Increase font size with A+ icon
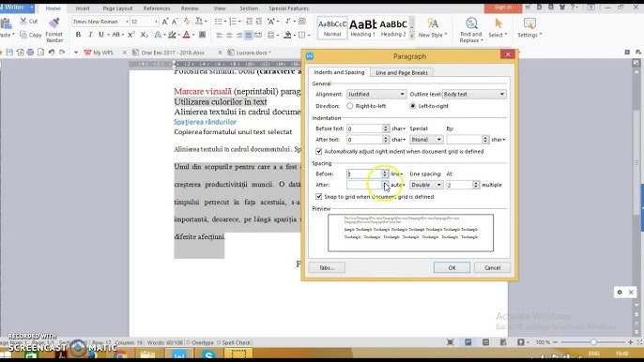The image size is (644, 362). (164, 22)
